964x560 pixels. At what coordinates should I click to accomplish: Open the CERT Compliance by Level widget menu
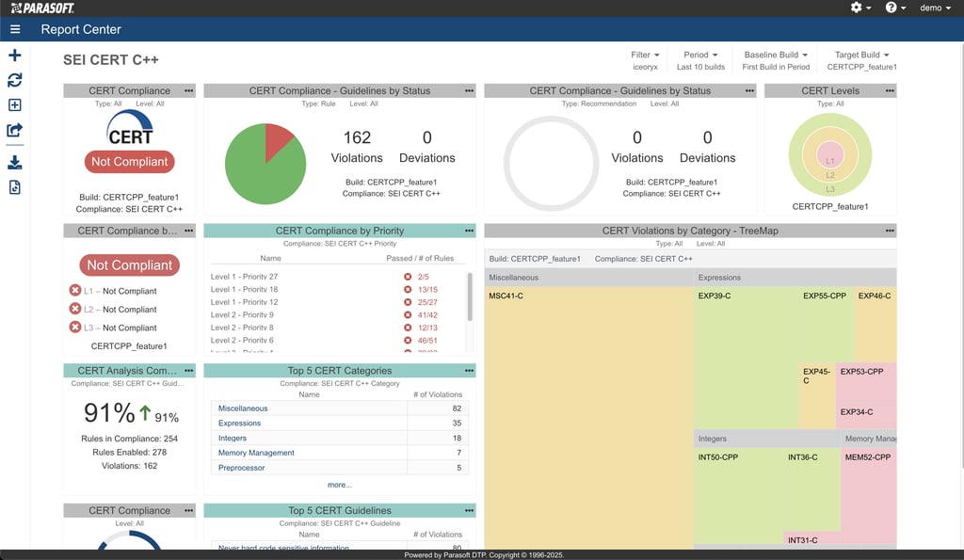[188, 231]
